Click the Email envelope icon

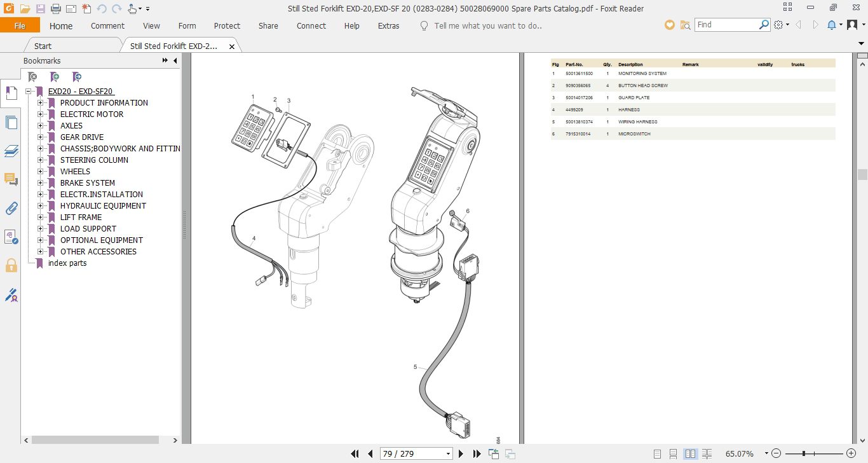tap(71, 9)
